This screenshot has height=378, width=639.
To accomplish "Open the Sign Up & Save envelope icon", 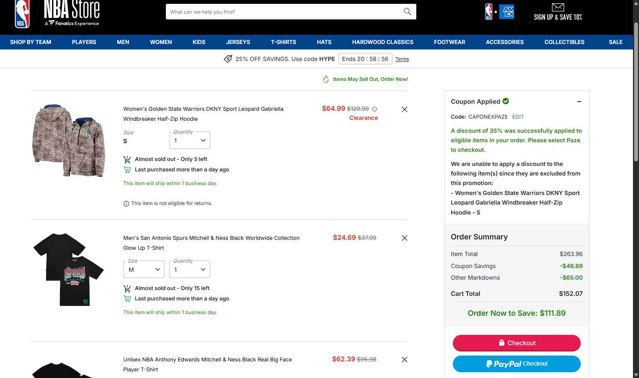I will tap(558, 7).
